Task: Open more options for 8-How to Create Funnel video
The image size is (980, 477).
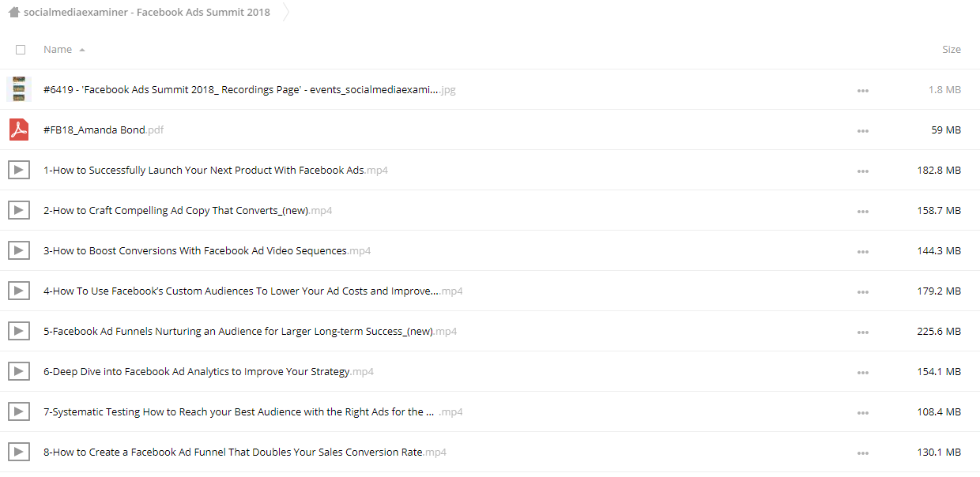Action: (863, 453)
